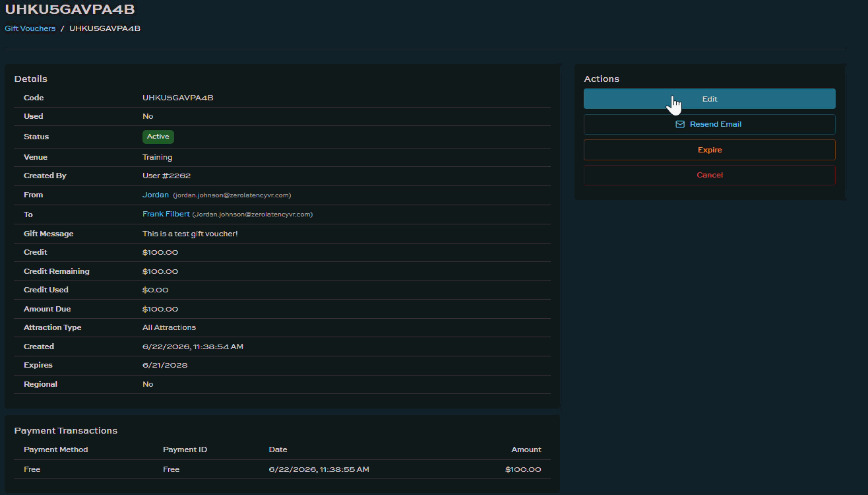
Task: Click the Expires date 6/21/2028
Action: (x=165, y=365)
